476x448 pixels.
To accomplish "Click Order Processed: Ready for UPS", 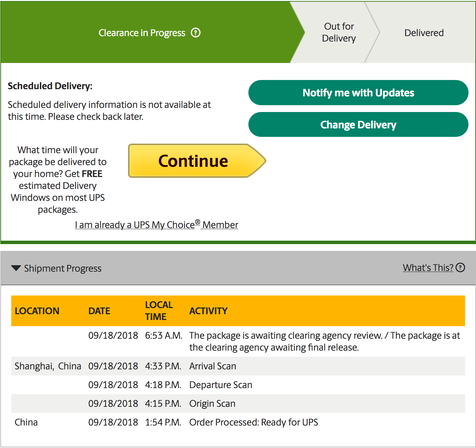I will point(254,422).
